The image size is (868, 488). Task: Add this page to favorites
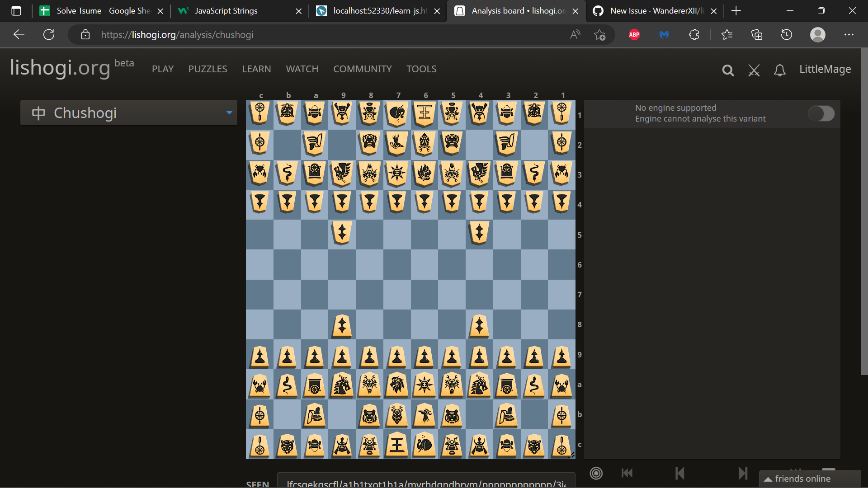[x=600, y=35]
